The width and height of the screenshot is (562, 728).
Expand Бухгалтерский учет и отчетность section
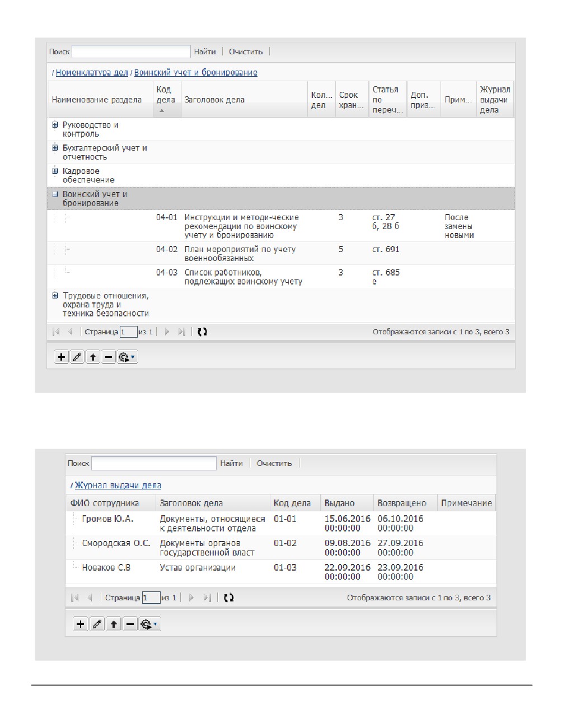click(55, 148)
